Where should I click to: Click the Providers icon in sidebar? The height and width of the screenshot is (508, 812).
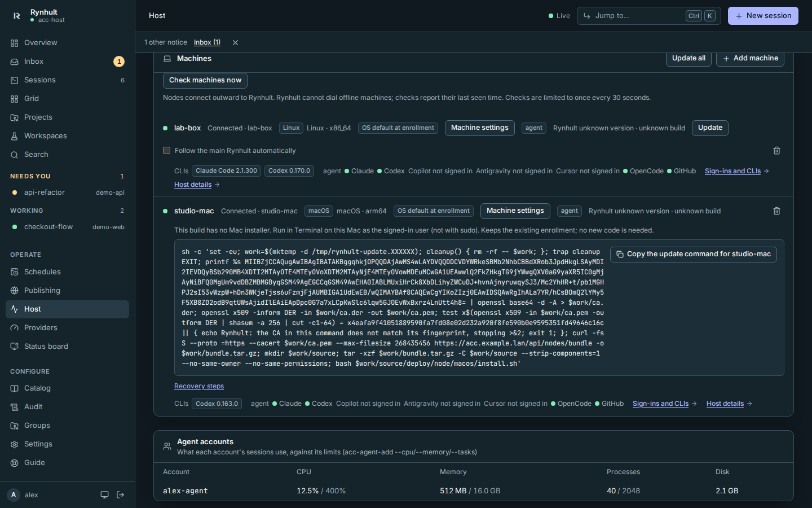(15, 328)
